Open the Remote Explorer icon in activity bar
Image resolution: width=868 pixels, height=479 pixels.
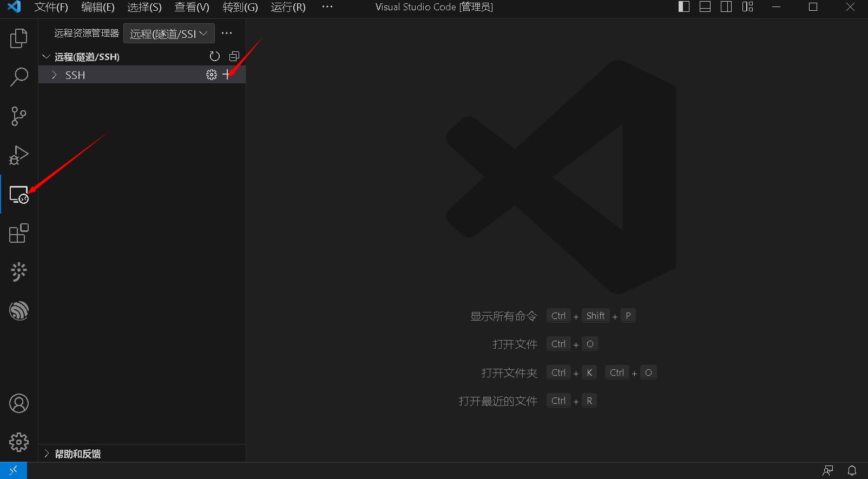(x=19, y=195)
